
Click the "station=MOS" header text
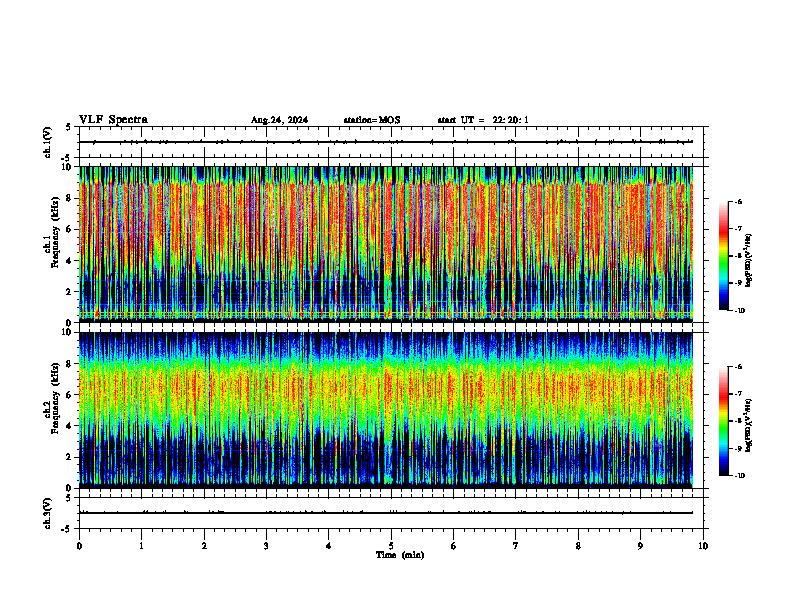point(372,120)
